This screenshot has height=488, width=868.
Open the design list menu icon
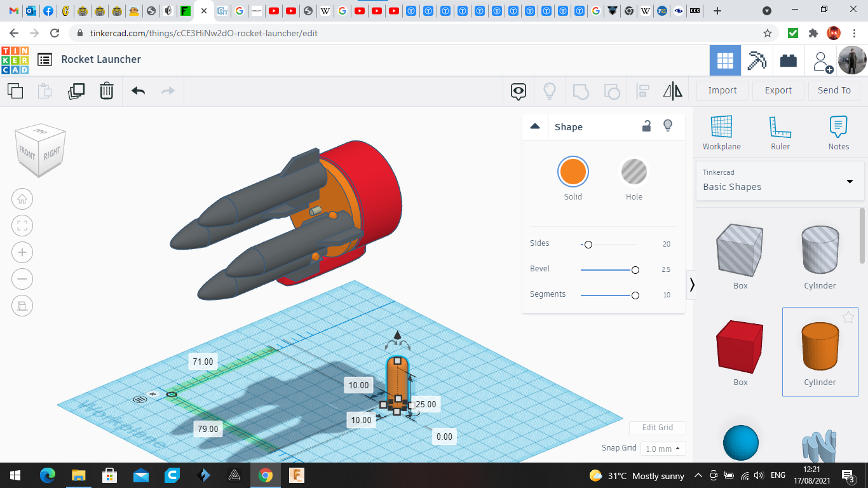tap(44, 60)
